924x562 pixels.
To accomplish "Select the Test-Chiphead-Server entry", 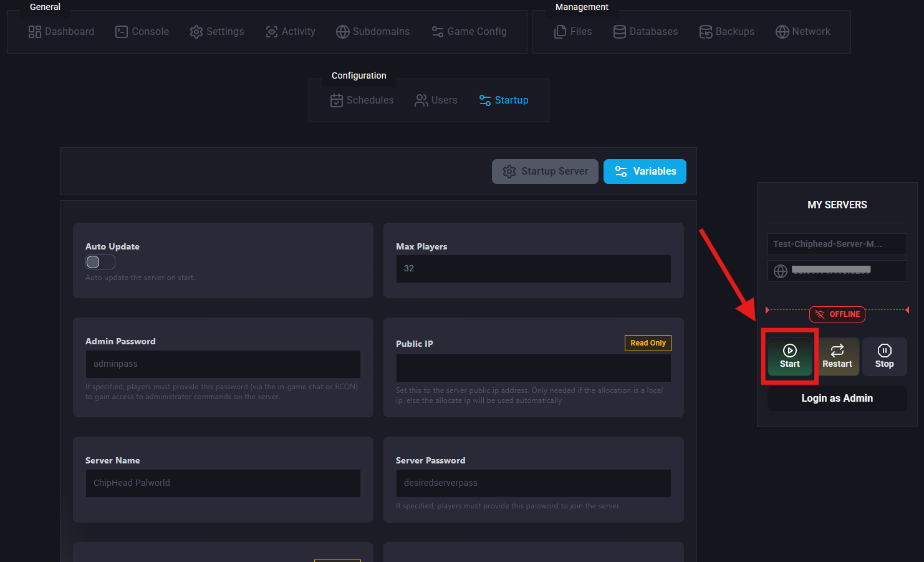I will pos(837,244).
